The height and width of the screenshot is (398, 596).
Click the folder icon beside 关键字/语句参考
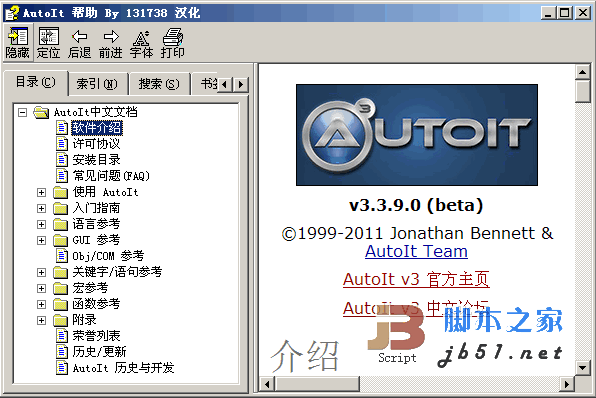(60, 272)
